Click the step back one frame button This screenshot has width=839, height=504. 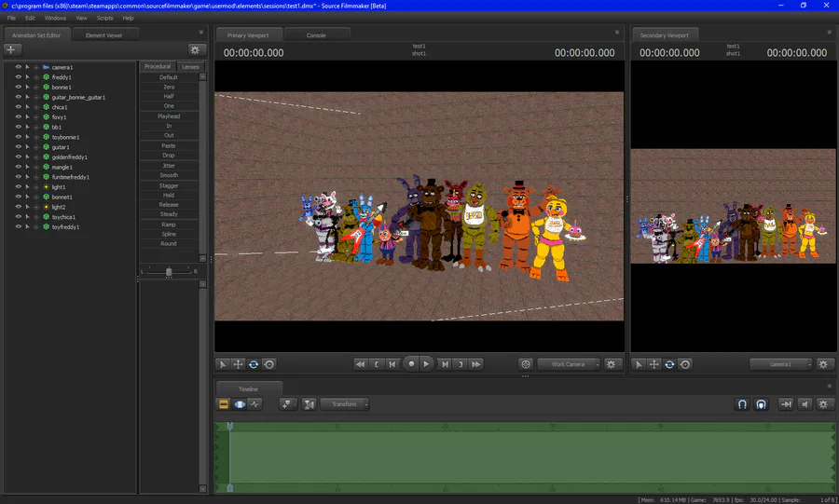(392, 364)
